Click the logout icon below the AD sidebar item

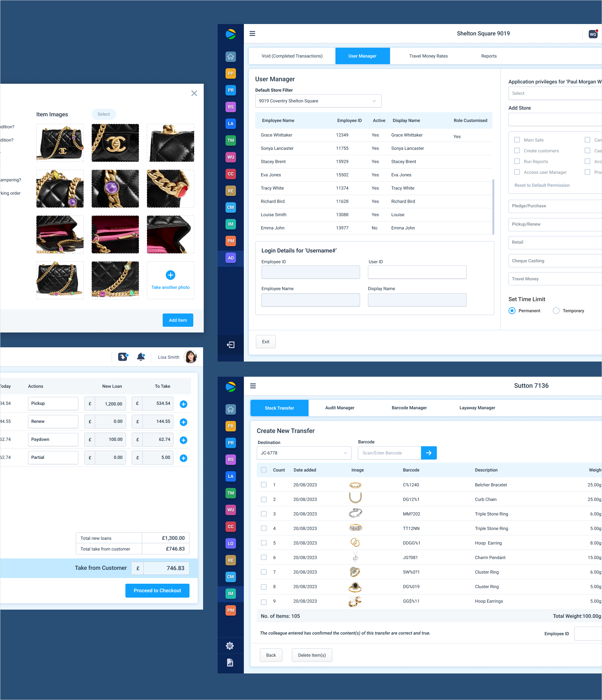231,344
